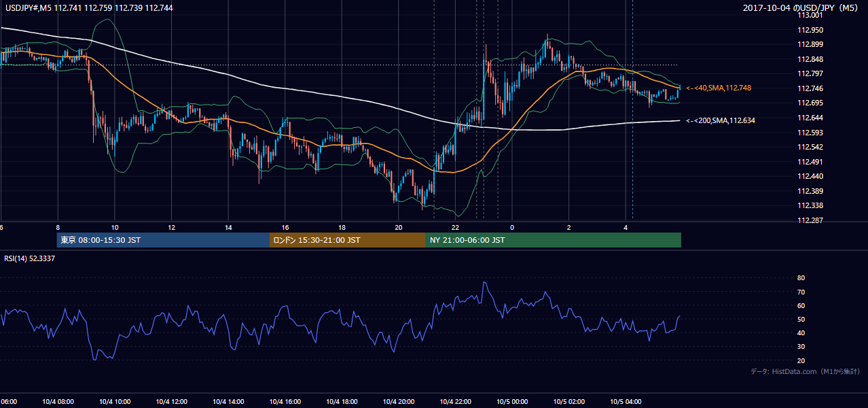Click bottom time axis label 10/5 00:00

pyautogui.click(x=511, y=402)
